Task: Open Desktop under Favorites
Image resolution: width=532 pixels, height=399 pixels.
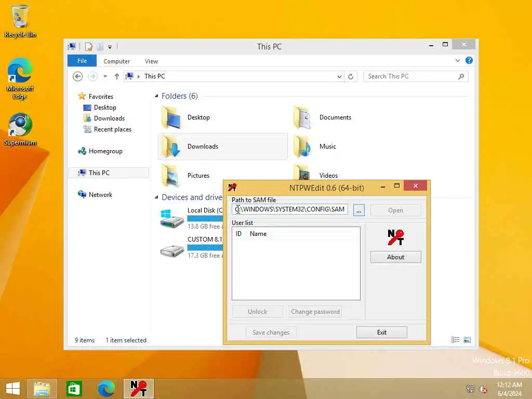Action: (100, 108)
